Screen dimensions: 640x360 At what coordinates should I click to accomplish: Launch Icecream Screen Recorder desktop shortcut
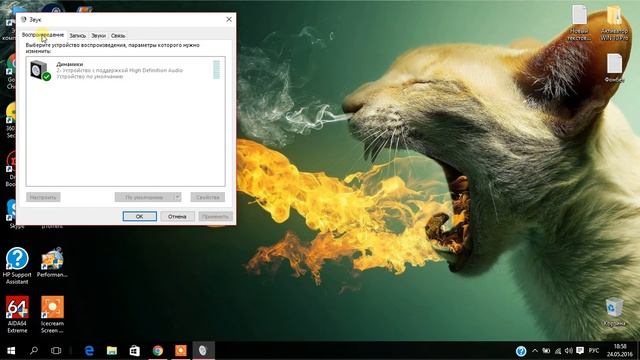(52, 314)
